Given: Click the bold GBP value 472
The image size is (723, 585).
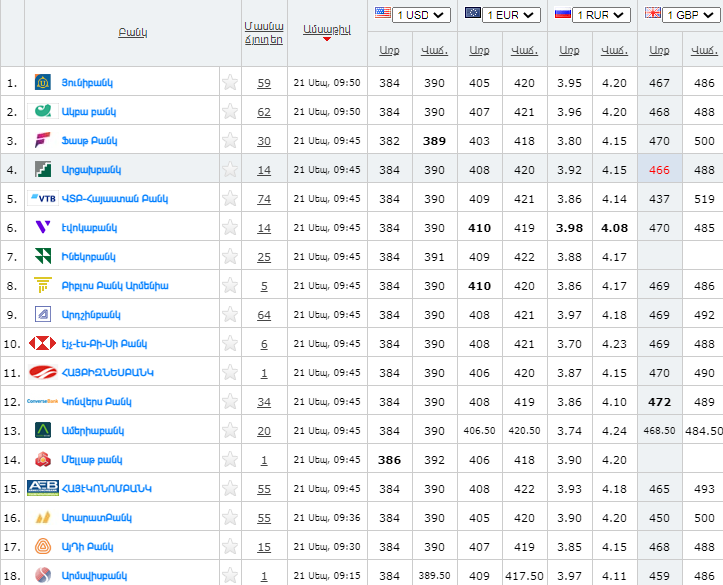Looking at the screenshot, I should pyautogui.click(x=659, y=402).
